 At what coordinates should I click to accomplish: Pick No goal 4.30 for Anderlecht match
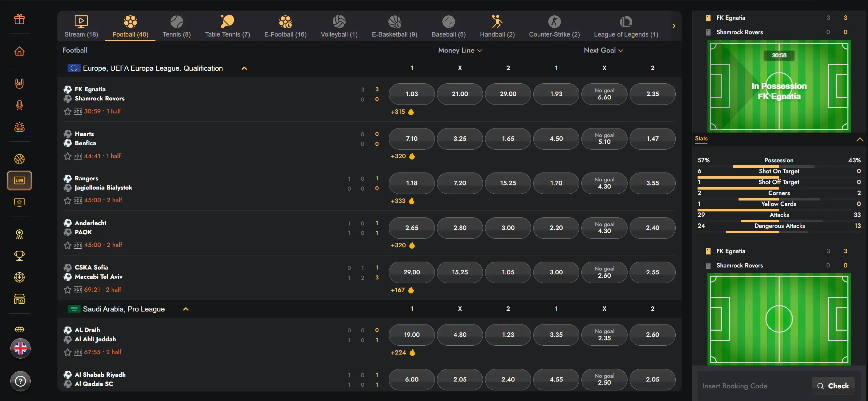pyautogui.click(x=604, y=228)
